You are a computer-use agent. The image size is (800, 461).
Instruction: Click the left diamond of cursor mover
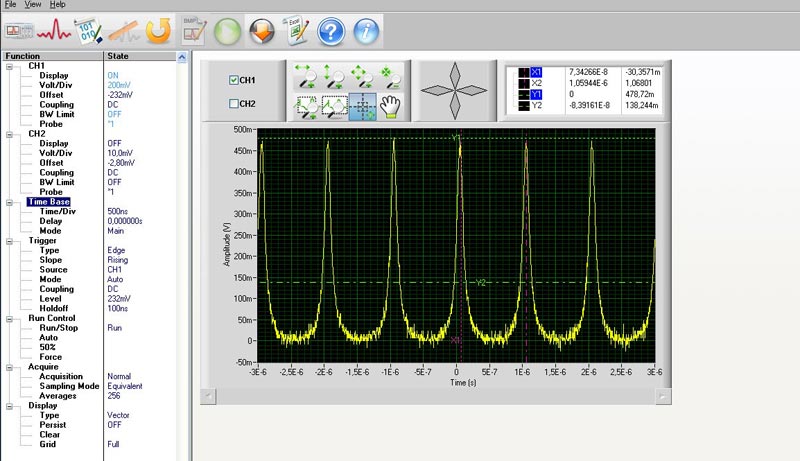click(x=437, y=91)
